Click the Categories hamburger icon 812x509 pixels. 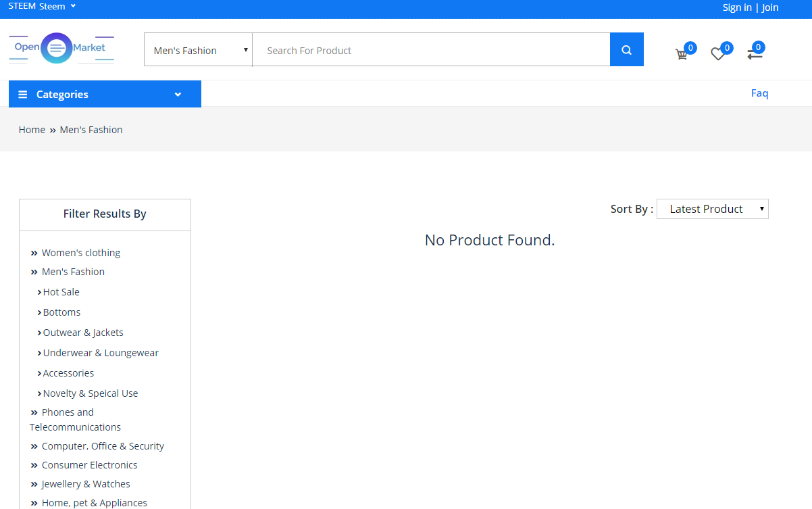(23, 95)
